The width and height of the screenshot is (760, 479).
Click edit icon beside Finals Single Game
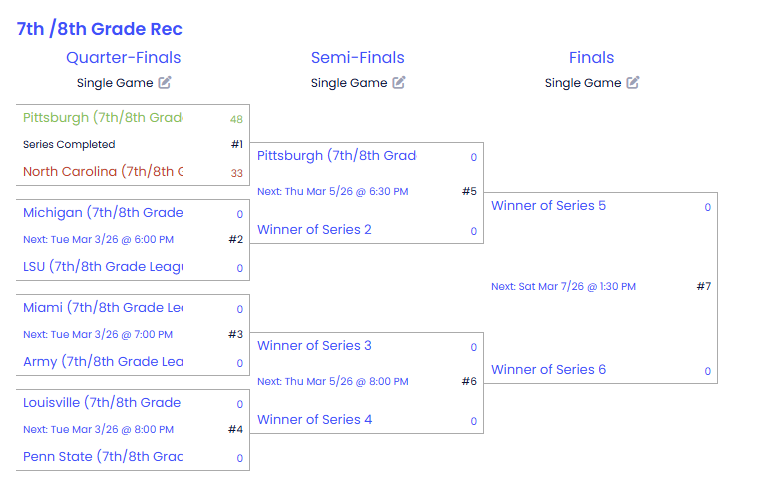[633, 83]
